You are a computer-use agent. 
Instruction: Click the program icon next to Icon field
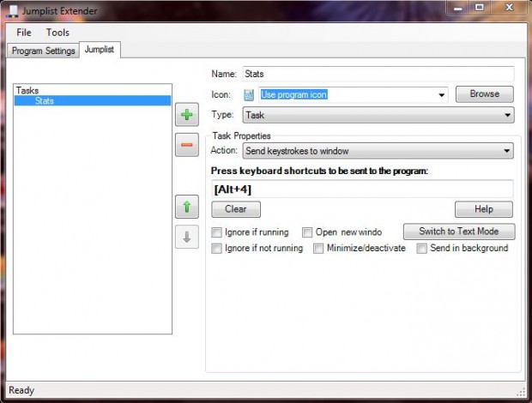[249, 94]
